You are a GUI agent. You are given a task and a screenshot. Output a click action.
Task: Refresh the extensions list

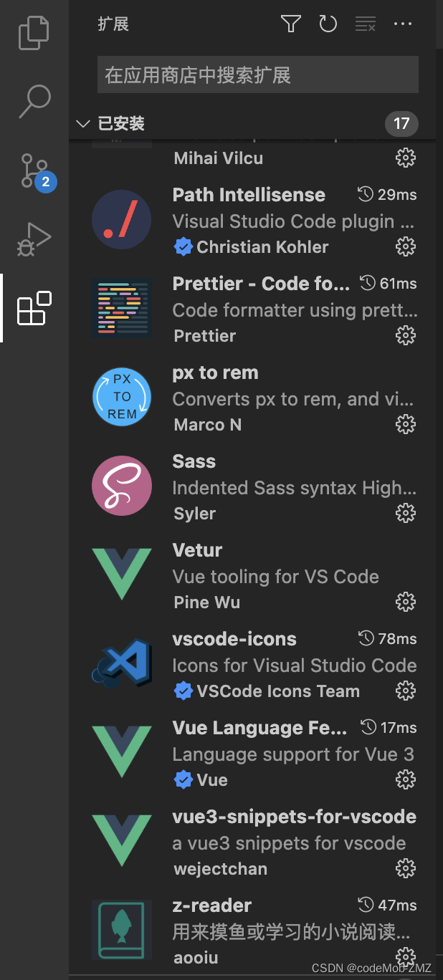[x=328, y=24]
